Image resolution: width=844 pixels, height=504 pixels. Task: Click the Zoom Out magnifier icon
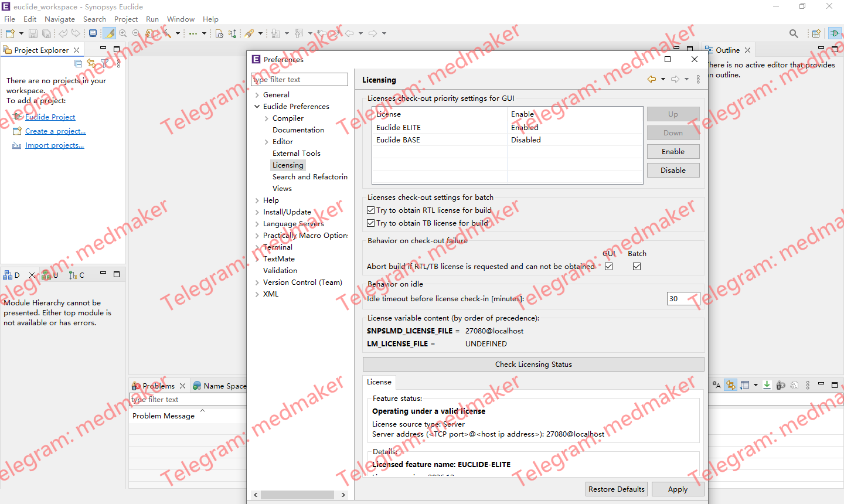point(136,33)
